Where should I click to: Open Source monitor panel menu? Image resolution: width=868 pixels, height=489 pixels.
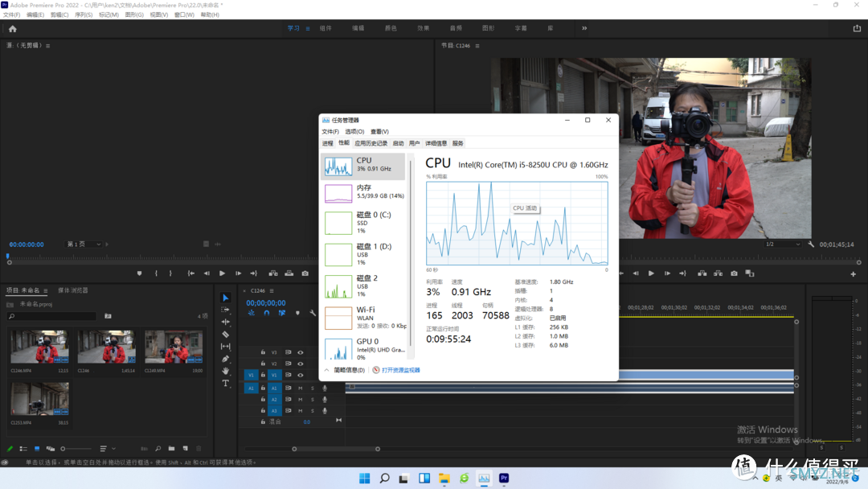48,46
